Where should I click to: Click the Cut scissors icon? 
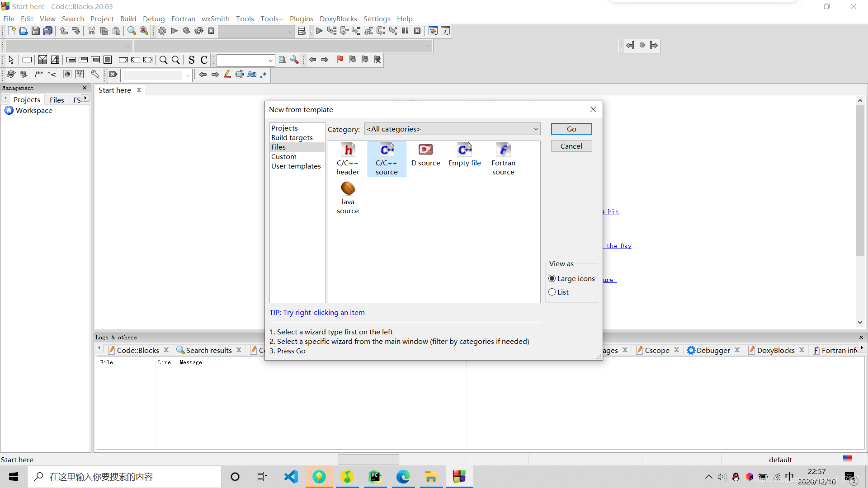point(92,31)
